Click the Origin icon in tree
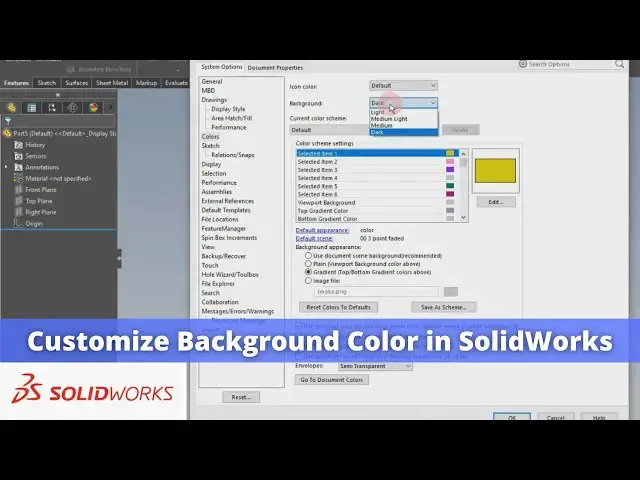The image size is (640, 480). [x=19, y=223]
